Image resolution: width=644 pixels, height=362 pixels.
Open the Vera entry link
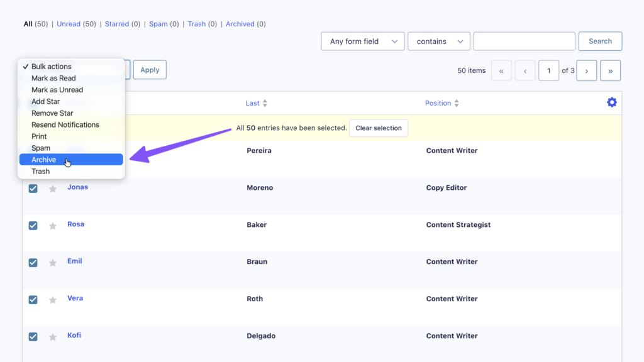[75, 299]
